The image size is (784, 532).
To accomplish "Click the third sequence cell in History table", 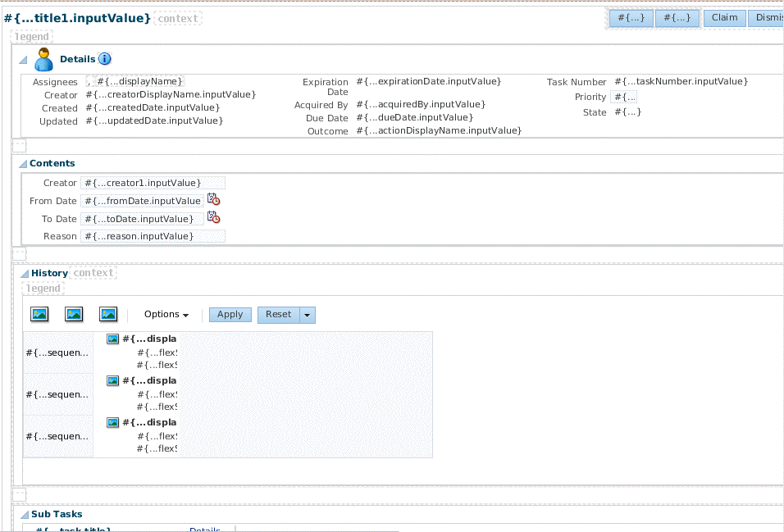I will (58, 436).
